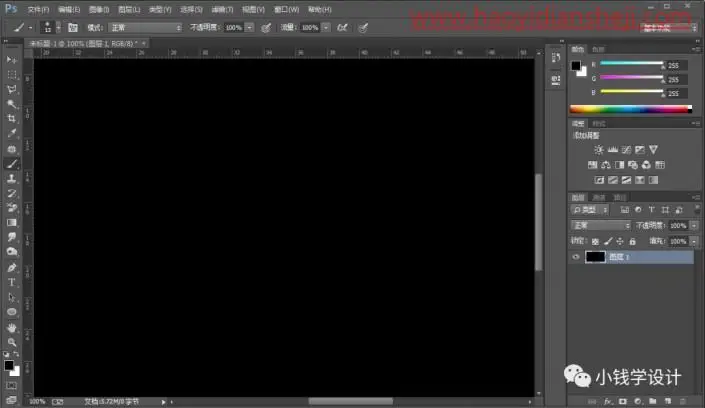Open the brush panel toggle in options bar
This screenshot has width=705, height=408.
click(72, 28)
